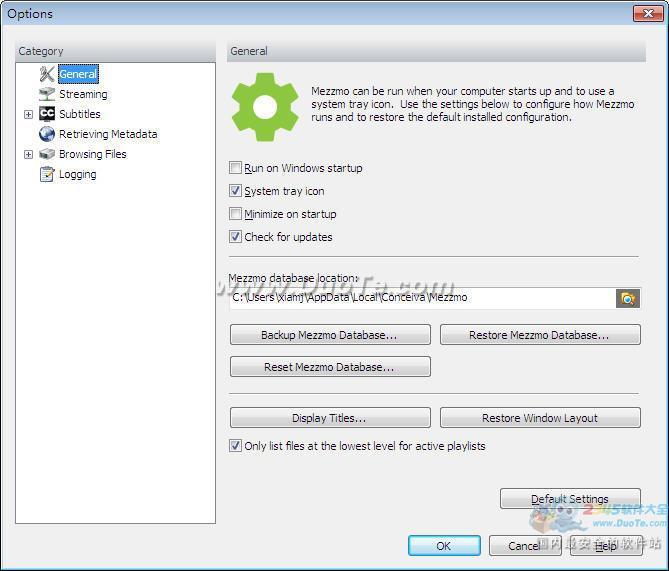
Task: Select Subtitles in the Category tree
Action: pos(80,114)
